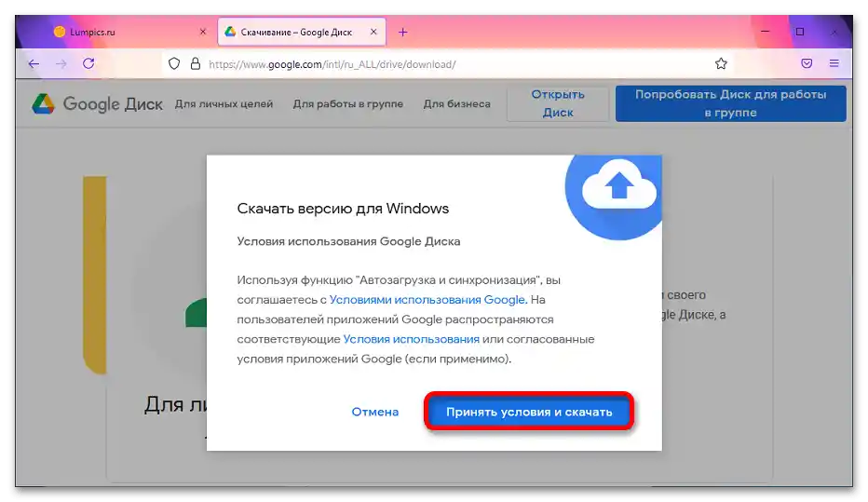Open the Для личных целей menu item

coord(224,104)
